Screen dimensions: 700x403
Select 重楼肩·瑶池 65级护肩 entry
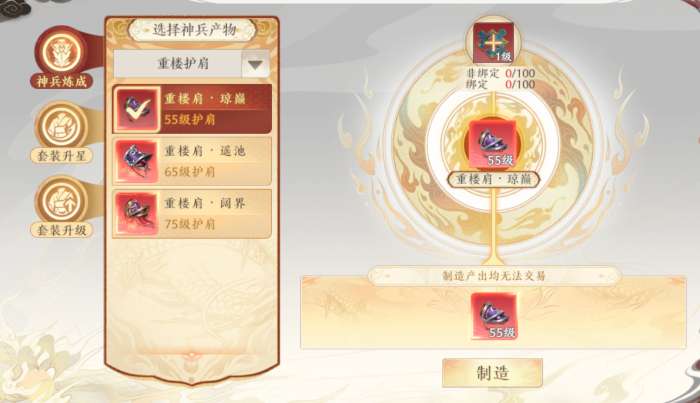(192, 161)
